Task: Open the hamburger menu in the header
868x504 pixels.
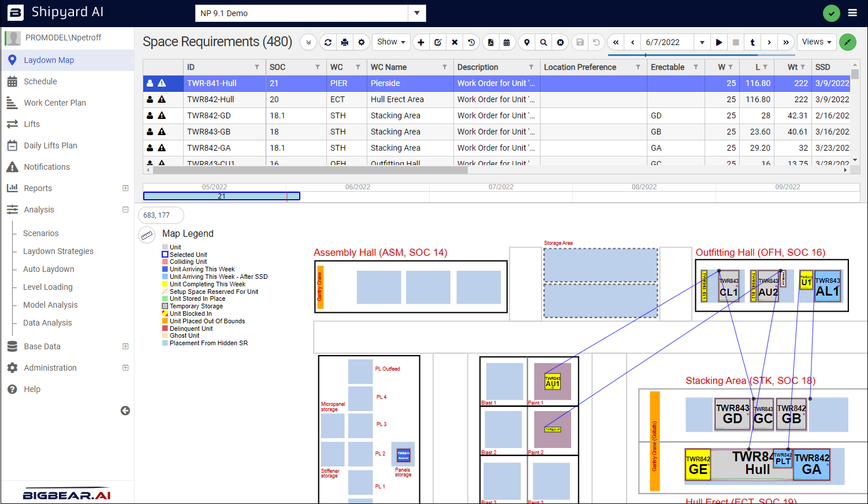Action: point(852,13)
